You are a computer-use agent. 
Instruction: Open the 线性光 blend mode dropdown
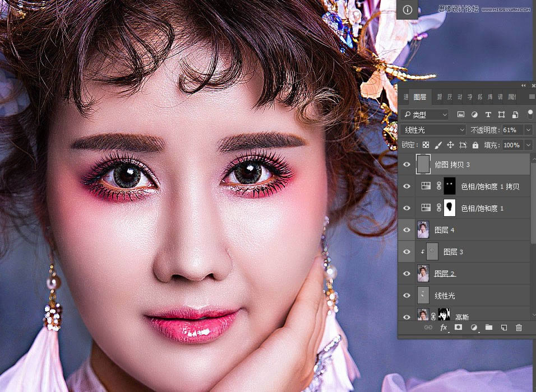(x=433, y=130)
